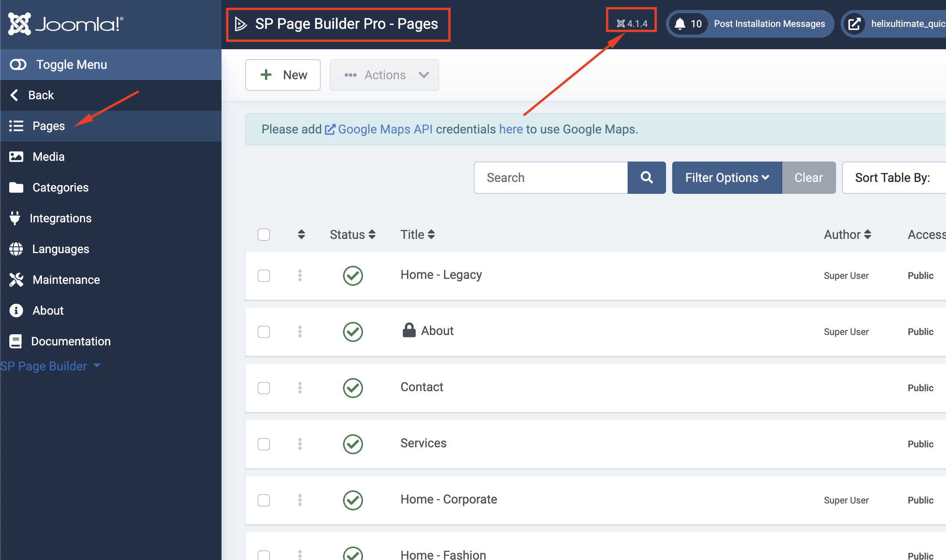Select Pages in the left menu
The width and height of the screenshot is (946, 560).
coord(48,126)
